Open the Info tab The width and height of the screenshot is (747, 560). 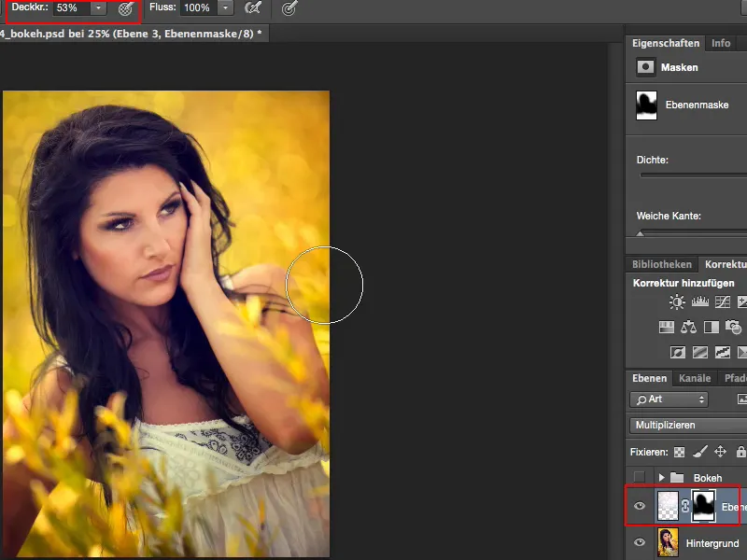tap(721, 43)
